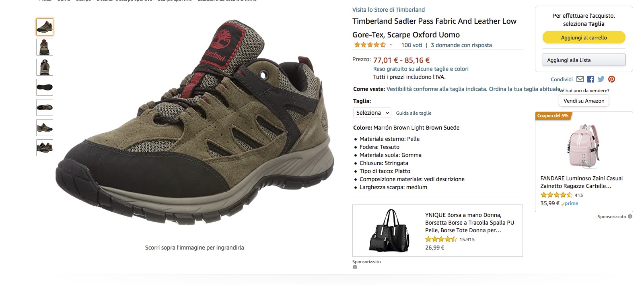Click info icon below bottom Sponsorizzato label

355,267
